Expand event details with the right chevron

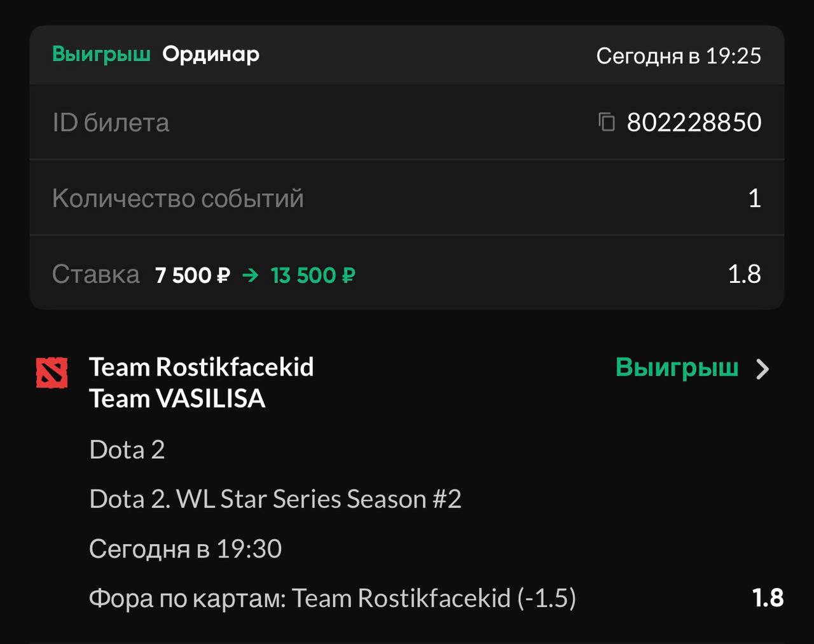[x=762, y=369]
